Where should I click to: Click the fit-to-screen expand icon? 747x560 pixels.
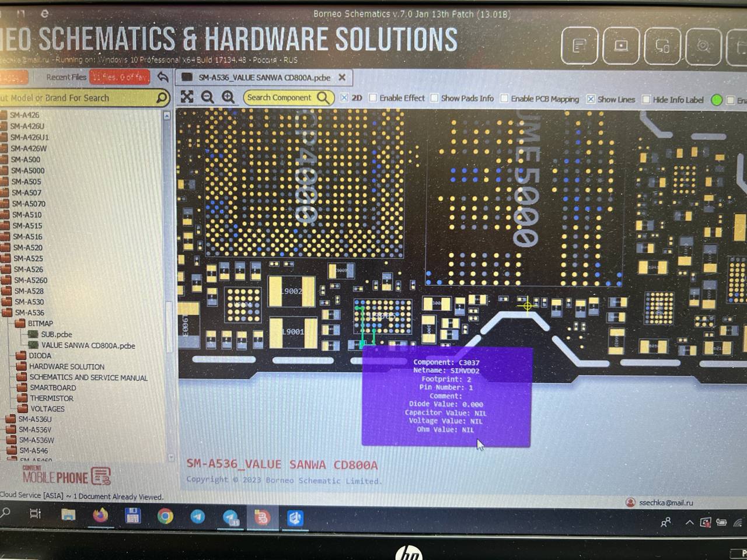coord(187,97)
